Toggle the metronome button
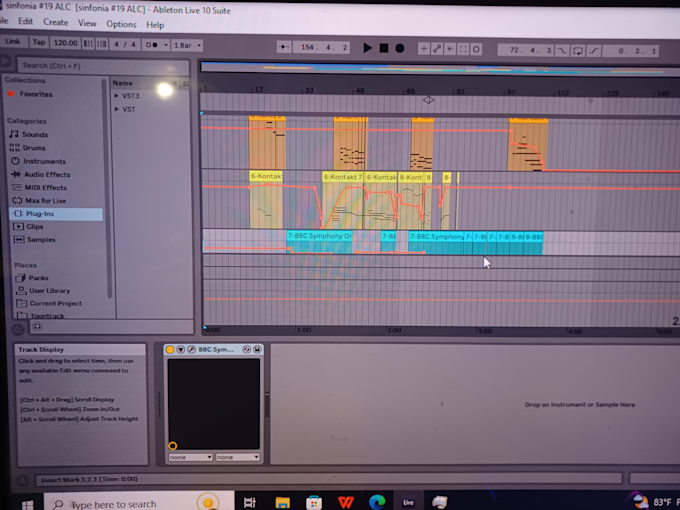Image resolution: width=680 pixels, height=510 pixels. tap(151, 45)
